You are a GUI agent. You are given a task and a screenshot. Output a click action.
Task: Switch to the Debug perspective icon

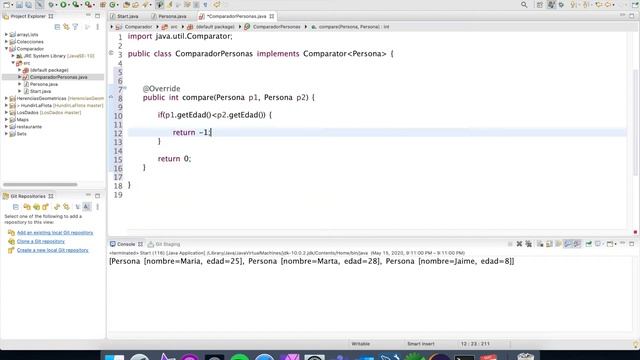561,5
